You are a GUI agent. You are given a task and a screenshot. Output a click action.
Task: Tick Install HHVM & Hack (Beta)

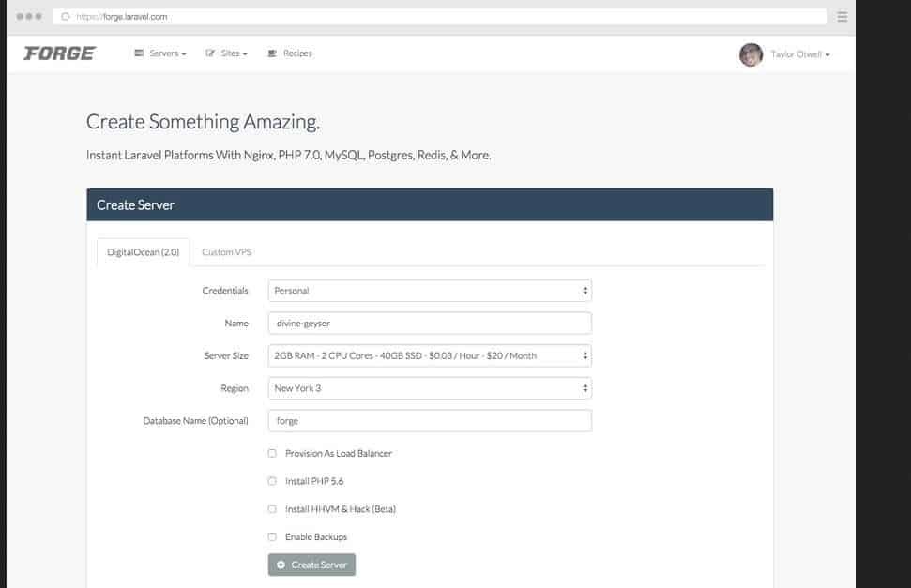[272, 509]
